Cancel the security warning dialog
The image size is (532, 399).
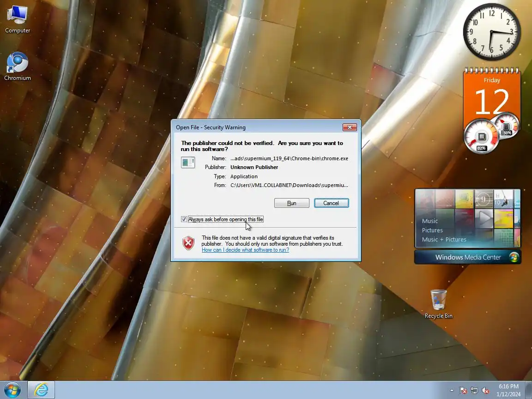coord(331,203)
